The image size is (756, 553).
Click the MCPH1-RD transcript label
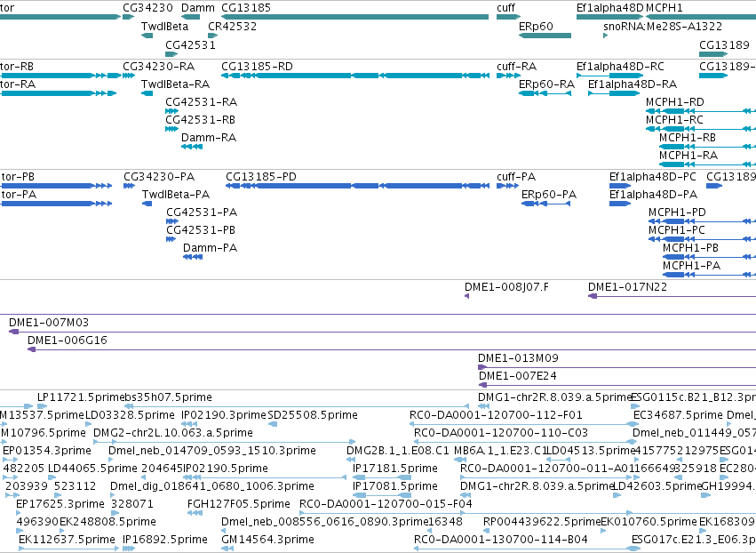(x=675, y=102)
